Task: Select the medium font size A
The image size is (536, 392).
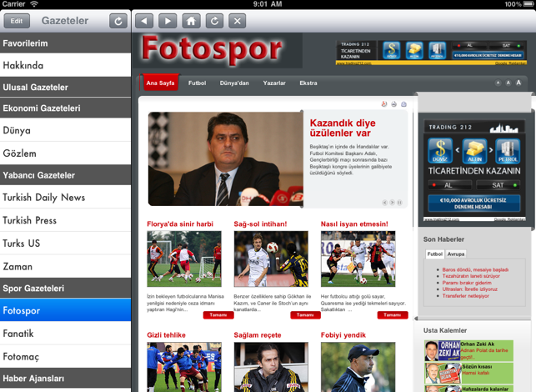Action: point(508,83)
